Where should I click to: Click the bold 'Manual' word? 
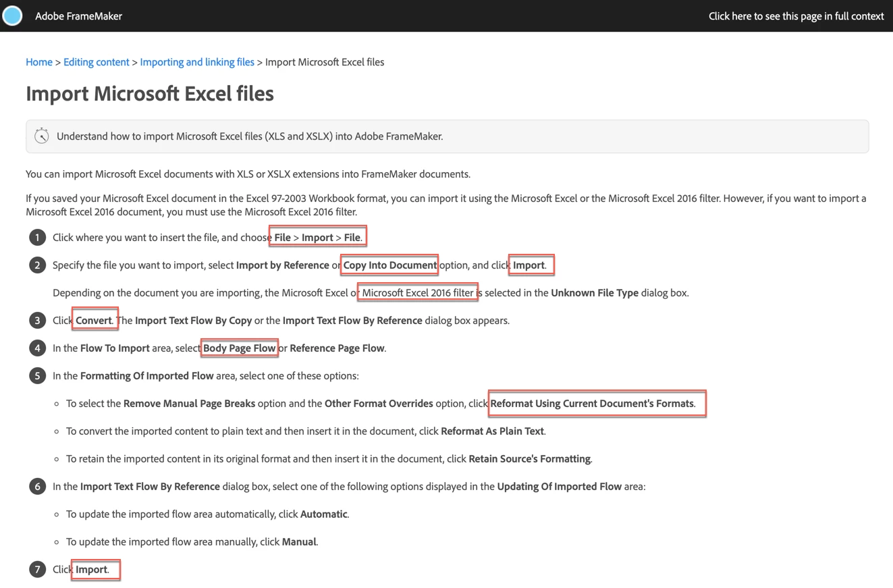[x=299, y=542]
